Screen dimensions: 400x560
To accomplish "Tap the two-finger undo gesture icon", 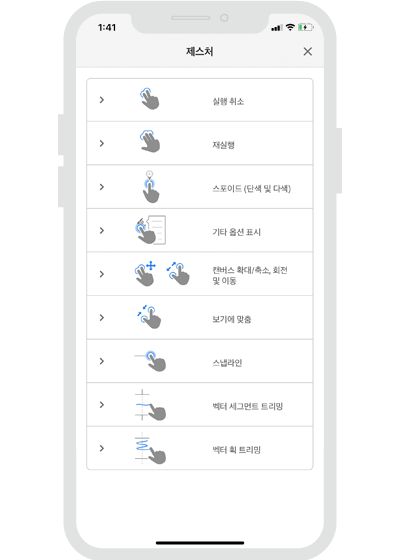I will tap(149, 99).
